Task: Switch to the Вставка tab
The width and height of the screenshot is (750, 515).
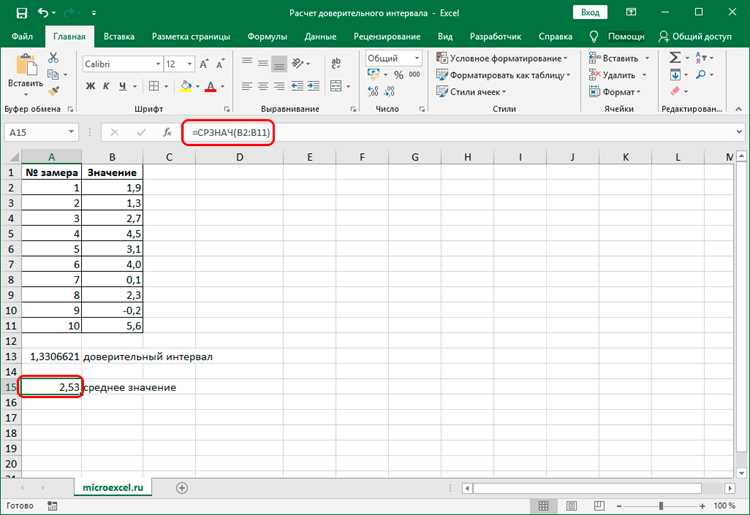Action: click(x=119, y=36)
